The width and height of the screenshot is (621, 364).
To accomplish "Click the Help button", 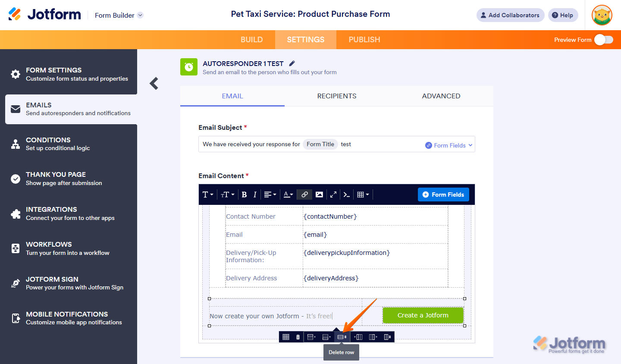I will click(563, 15).
